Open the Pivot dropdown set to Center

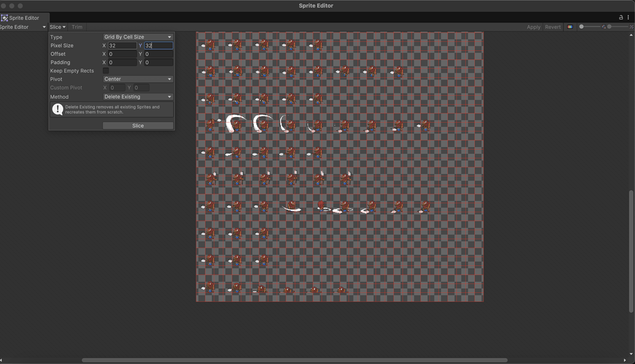137,79
